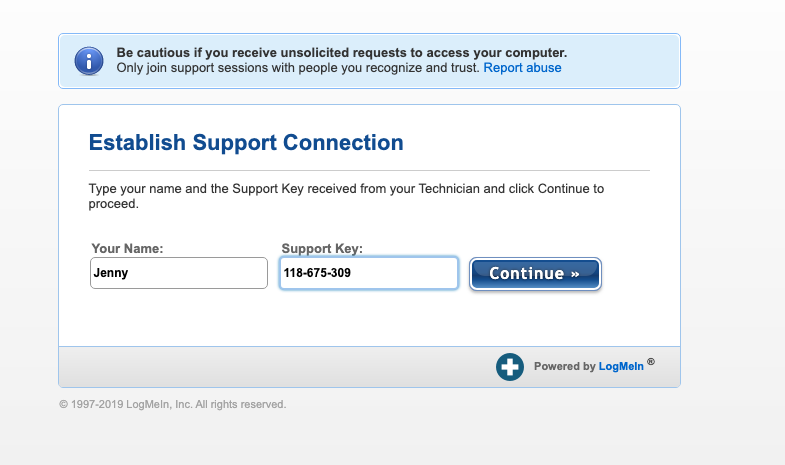Click the Your Name label
Screen dimensions: 785x465
tap(127, 248)
